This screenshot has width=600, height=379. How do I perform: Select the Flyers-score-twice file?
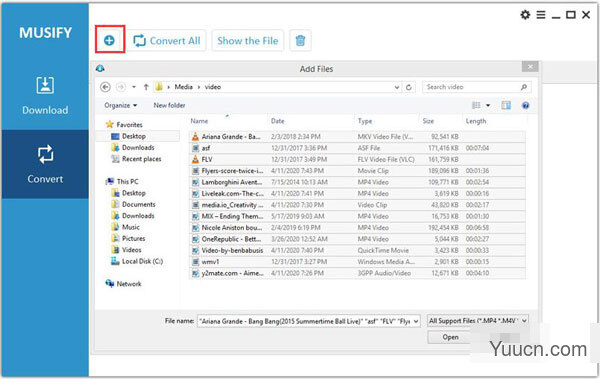[x=357, y=171]
